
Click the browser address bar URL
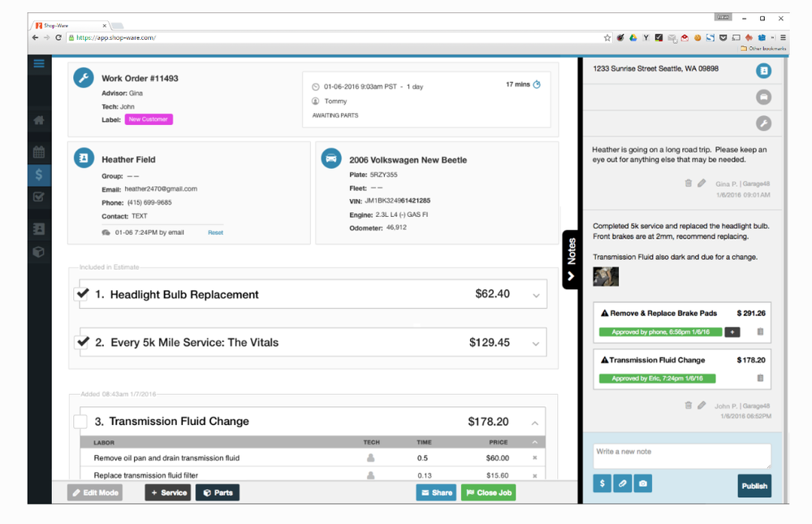(116, 37)
